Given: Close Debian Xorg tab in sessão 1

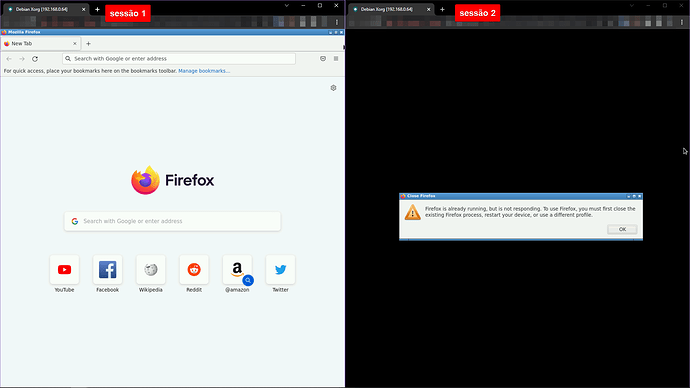Looking at the screenshot, I should point(84,9).
